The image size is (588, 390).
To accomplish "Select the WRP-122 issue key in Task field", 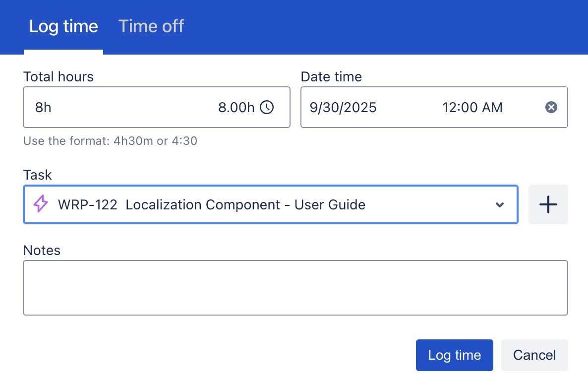I will pos(87,204).
